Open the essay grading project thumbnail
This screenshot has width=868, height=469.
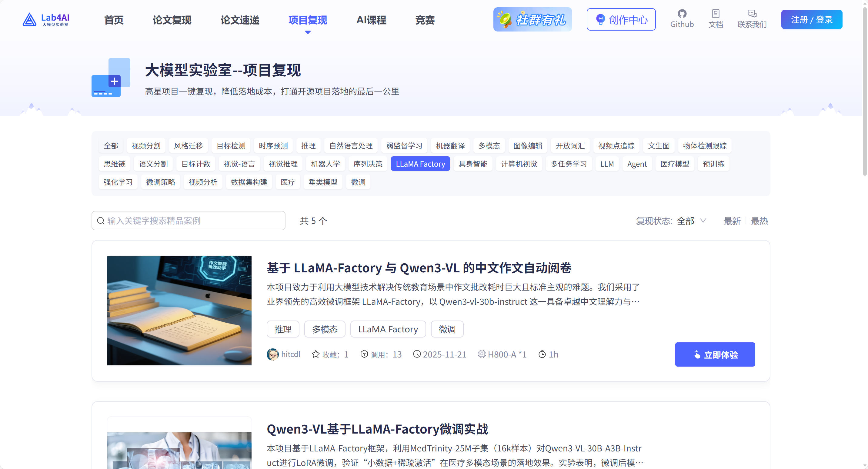179,311
